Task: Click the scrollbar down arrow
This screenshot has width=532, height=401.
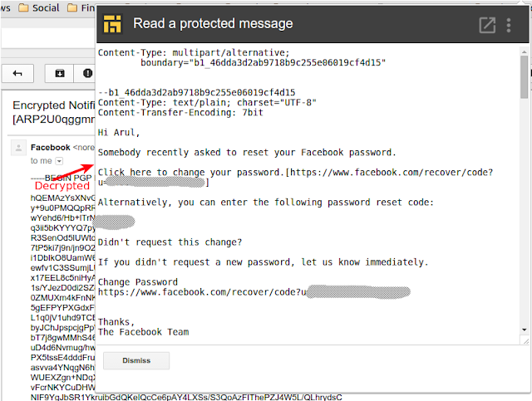Action: (x=525, y=330)
